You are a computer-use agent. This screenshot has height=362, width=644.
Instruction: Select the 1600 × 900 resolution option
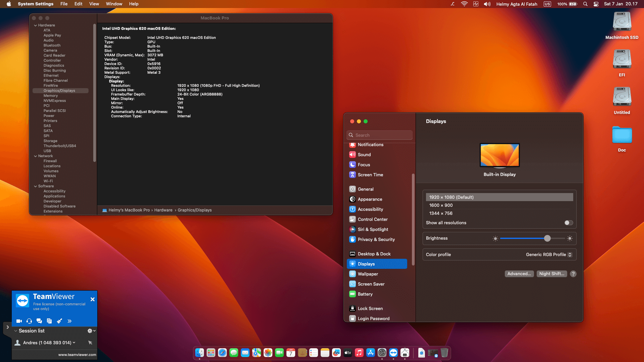pyautogui.click(x=441, y=205)
